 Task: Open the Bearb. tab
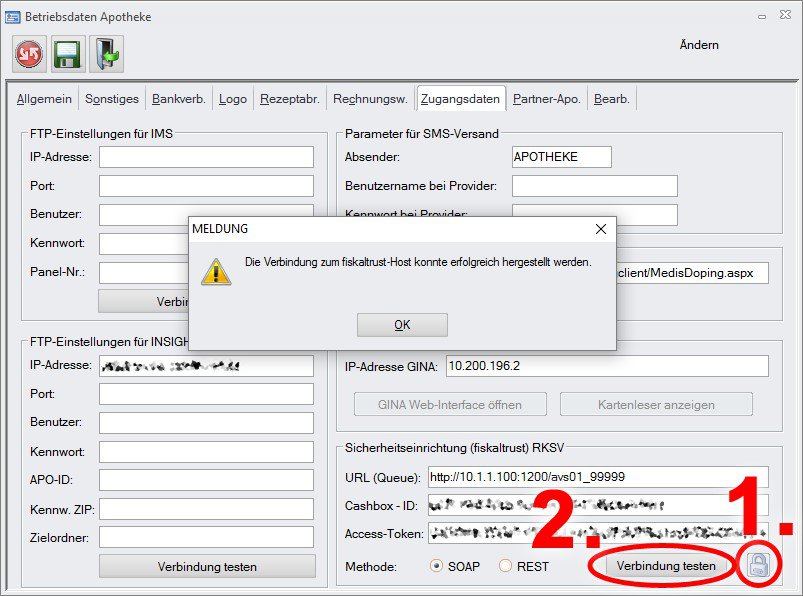point(612,99)
